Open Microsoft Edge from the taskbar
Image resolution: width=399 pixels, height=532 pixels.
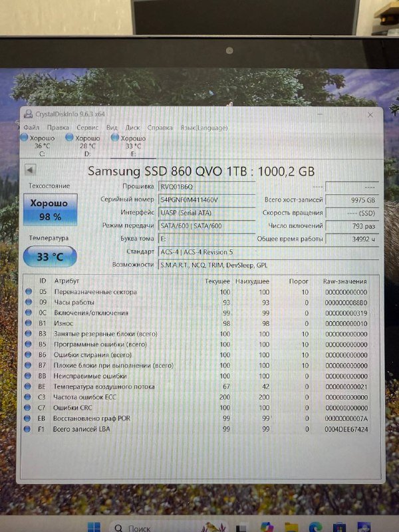tap(315, 527)
